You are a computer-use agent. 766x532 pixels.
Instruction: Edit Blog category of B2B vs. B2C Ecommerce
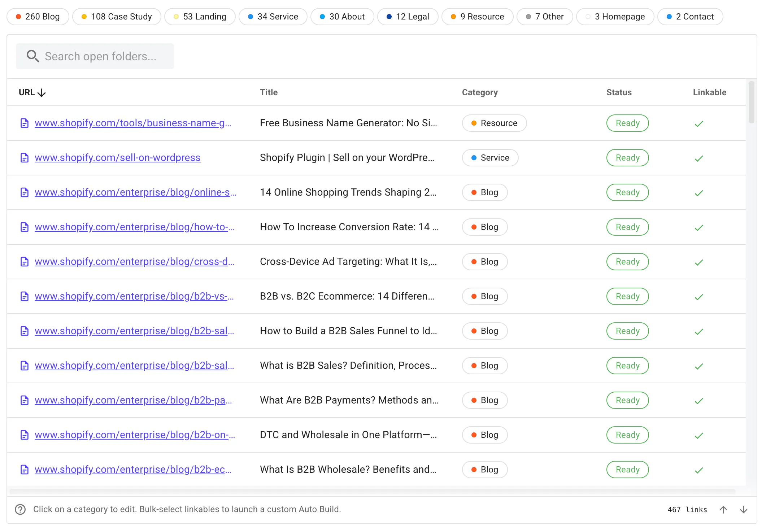(x=485, y=296)
